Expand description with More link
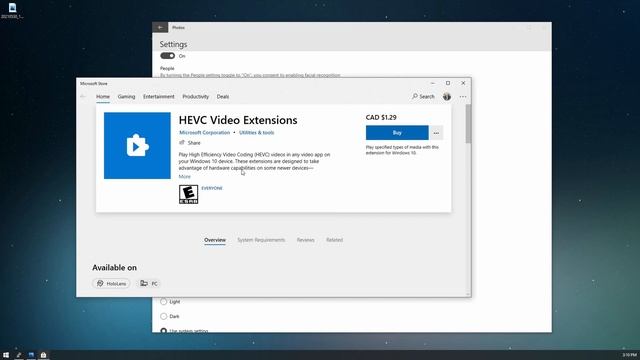This screenshot has width=640, height=360. (x=184, y=176)
